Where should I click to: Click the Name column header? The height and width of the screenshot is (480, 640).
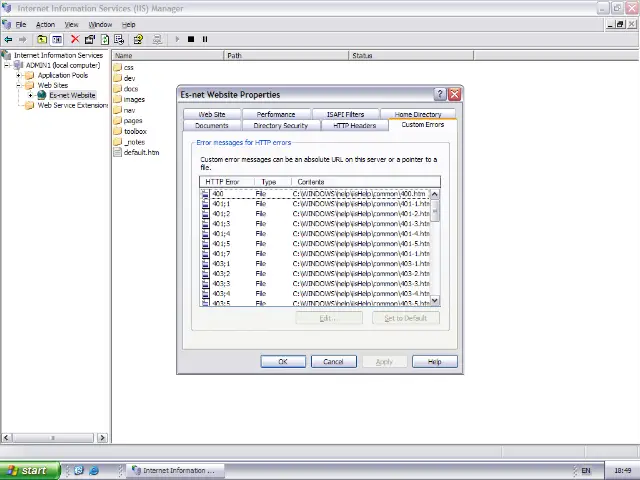tap(168, 56)
